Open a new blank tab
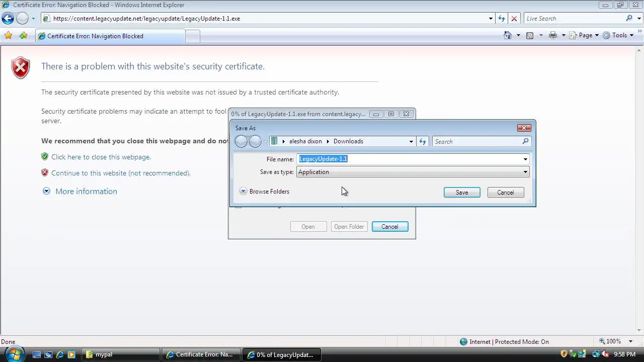644x362 pixels. click(193, 36)
